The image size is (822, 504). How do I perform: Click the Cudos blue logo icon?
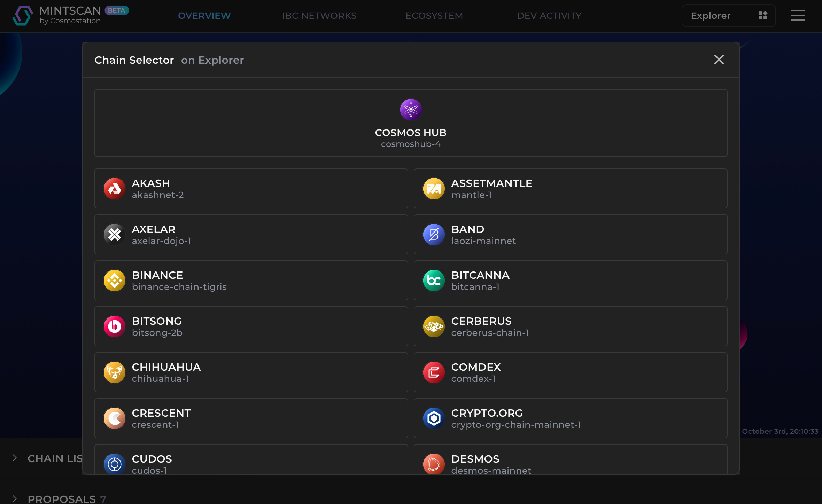(x=114, y=464)
